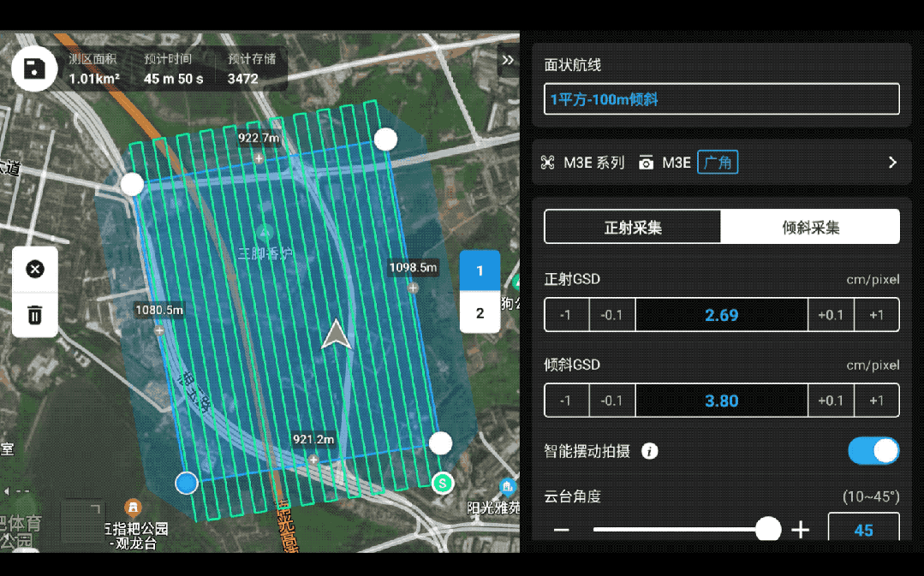The width and height of the screenshot is (924, 576).
Task: Switch to the 倾斜采集 tab
Action: [x=810, y=228]
